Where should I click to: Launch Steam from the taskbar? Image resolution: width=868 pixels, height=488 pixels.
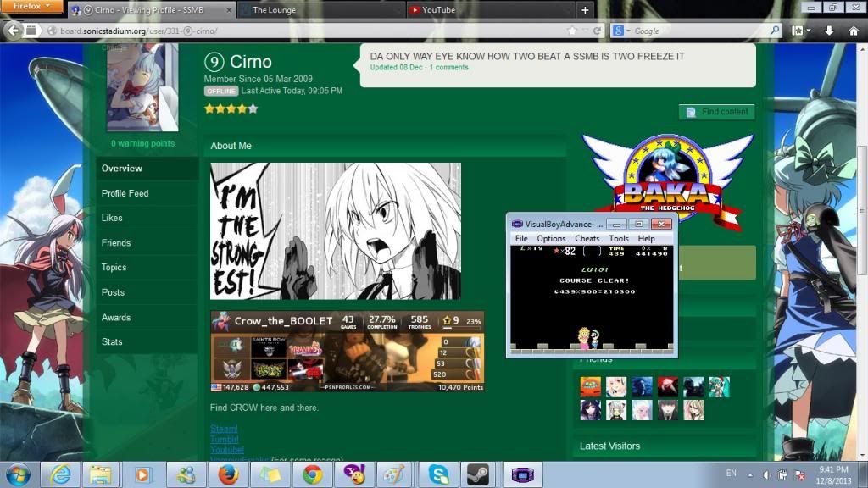(479, 474)
